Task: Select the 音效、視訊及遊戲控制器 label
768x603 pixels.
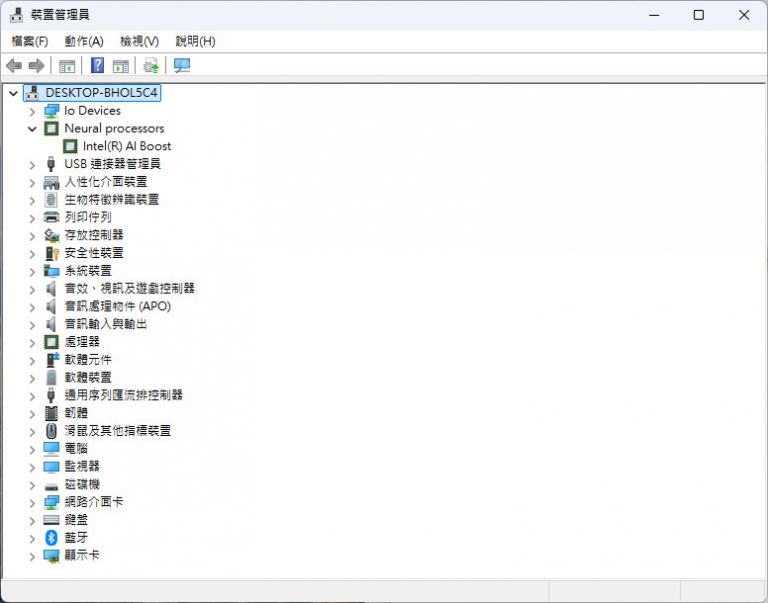Action: [x=130, y=288]
